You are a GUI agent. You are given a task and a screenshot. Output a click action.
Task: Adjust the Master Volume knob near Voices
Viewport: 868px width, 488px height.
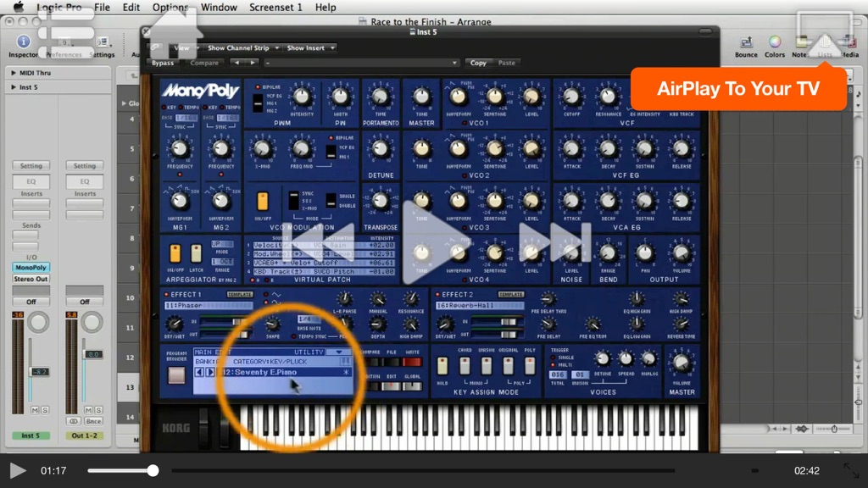tap(682, 363)
